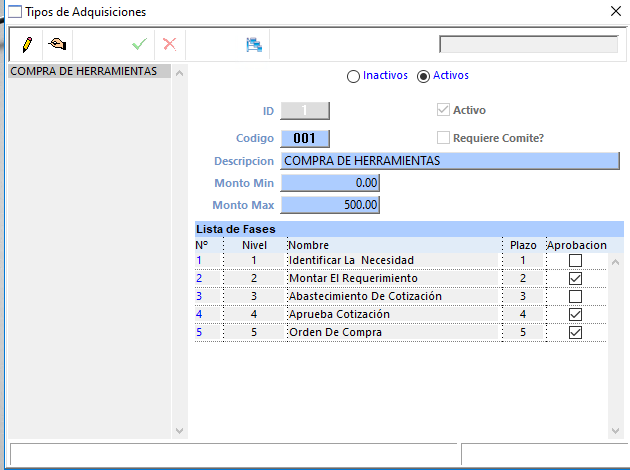Click the blue hierarchy tree icon

(x=254, y=45)
